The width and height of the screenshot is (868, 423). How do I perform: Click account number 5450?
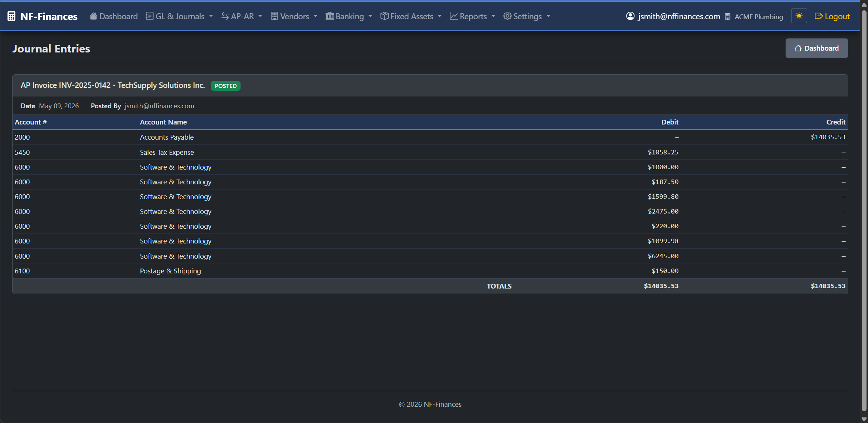(22, 152)
